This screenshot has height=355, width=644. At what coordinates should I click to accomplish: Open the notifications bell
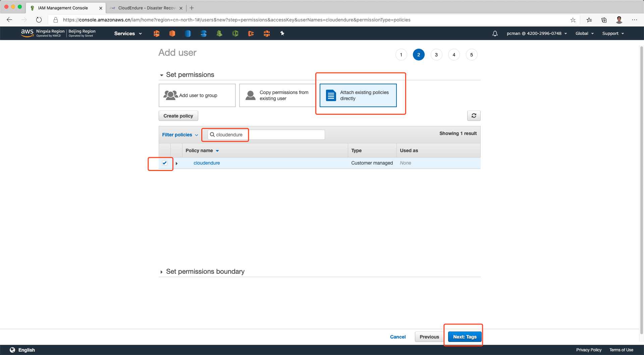(495, 34)
